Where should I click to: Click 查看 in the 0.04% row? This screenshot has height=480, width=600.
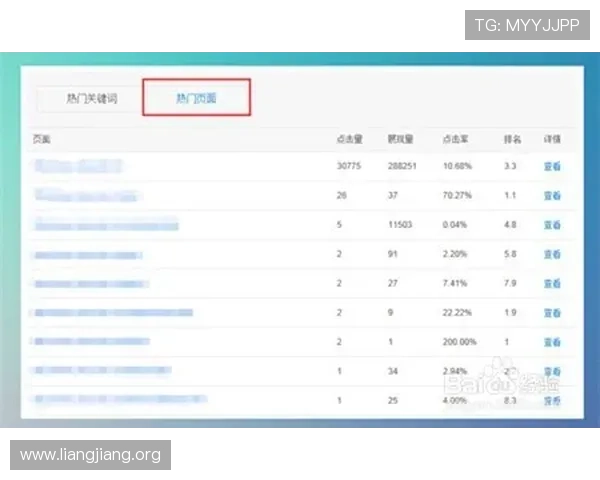[x=552, y=225]
